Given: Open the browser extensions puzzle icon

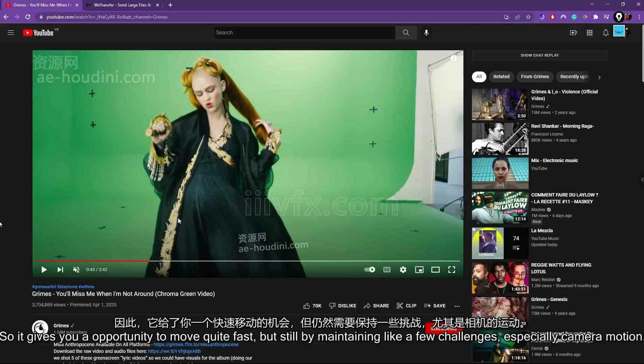Looking at the screenshot, I should [596, 17].
